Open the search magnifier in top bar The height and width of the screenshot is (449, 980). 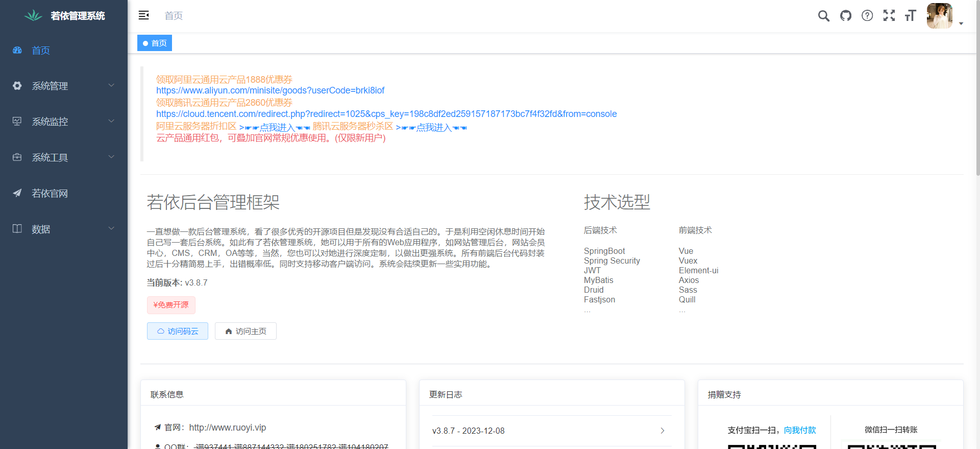click(823, 16)
